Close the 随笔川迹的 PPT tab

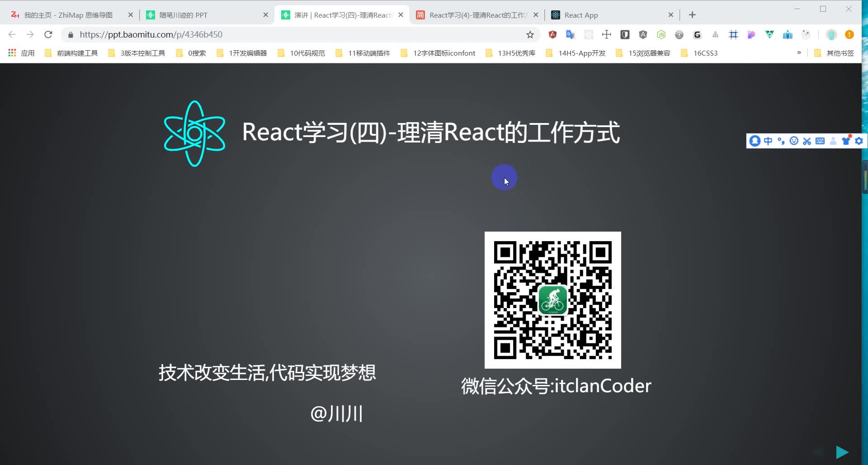pos(266,15)
